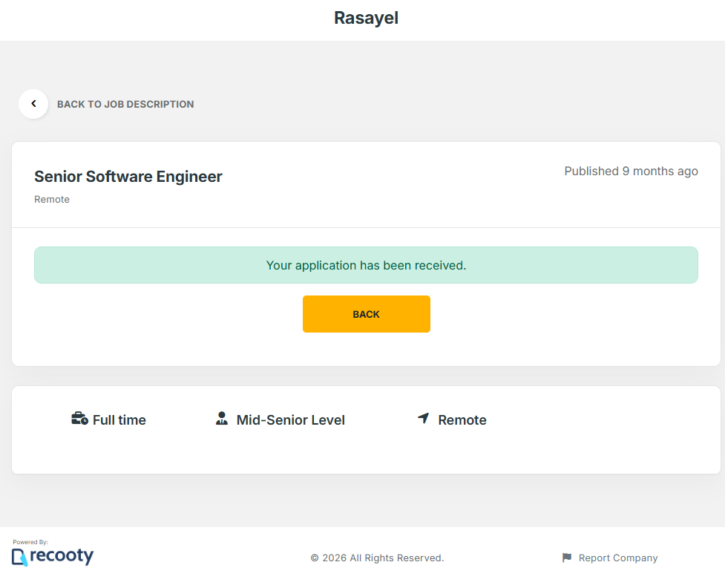Select the Senior Software Engineer job title
This screenshot has width=725, height=588.
click(128, 177)
